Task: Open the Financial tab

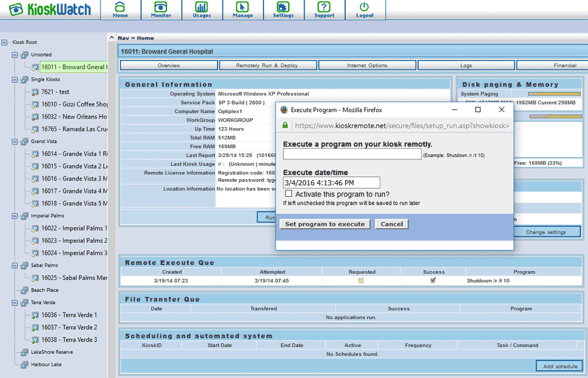Action: click(552, 65)
